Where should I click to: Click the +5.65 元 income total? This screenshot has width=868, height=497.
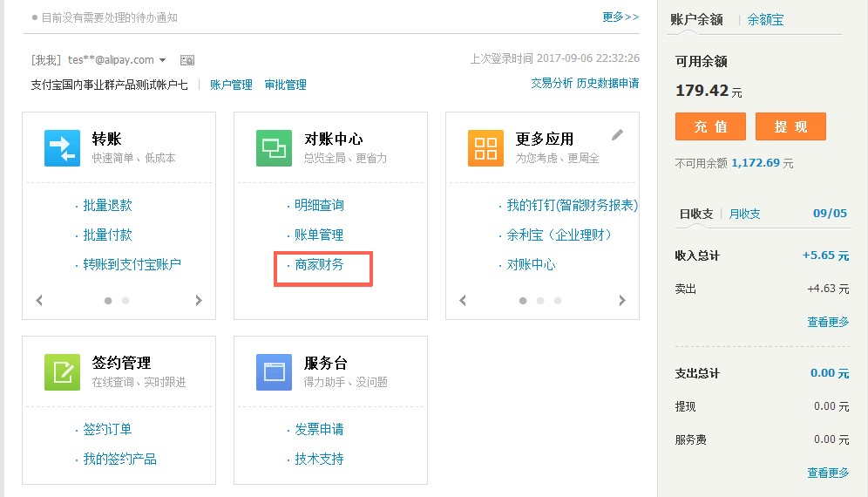pos(826,255)
